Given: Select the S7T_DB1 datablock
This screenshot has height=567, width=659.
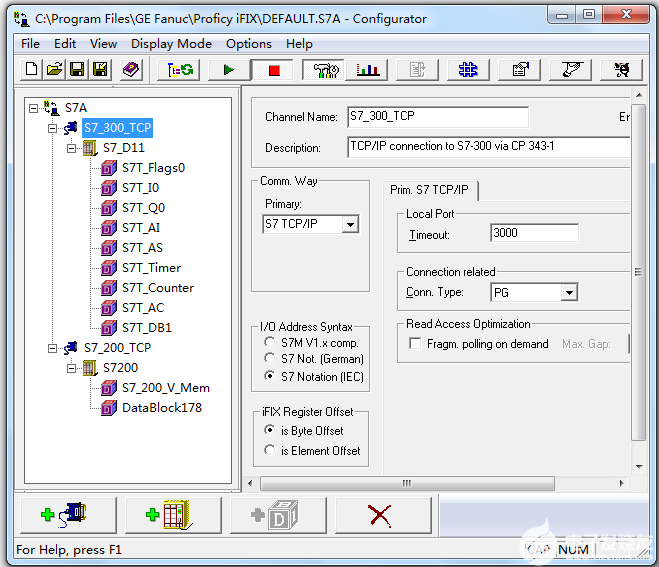Looking at the screenshot, I should [x=147, y=328].
